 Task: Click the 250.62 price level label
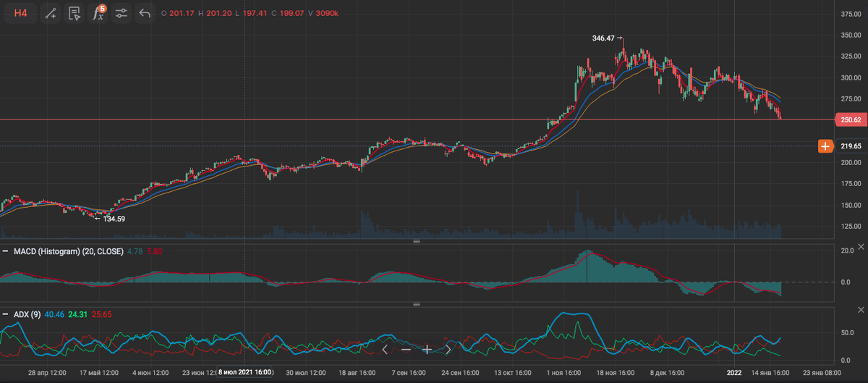[851, 119]
